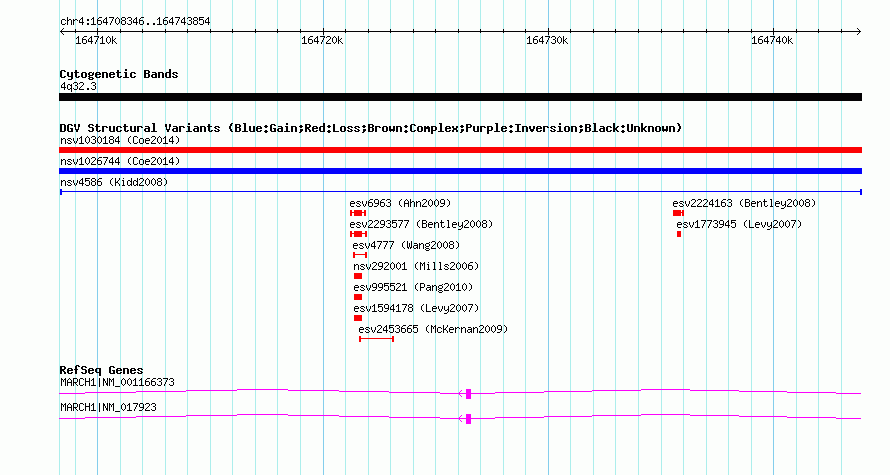
Task: Open variant esv1773945 (Levy2007) label
Action: pyautogui.click(x=739, y=224)
